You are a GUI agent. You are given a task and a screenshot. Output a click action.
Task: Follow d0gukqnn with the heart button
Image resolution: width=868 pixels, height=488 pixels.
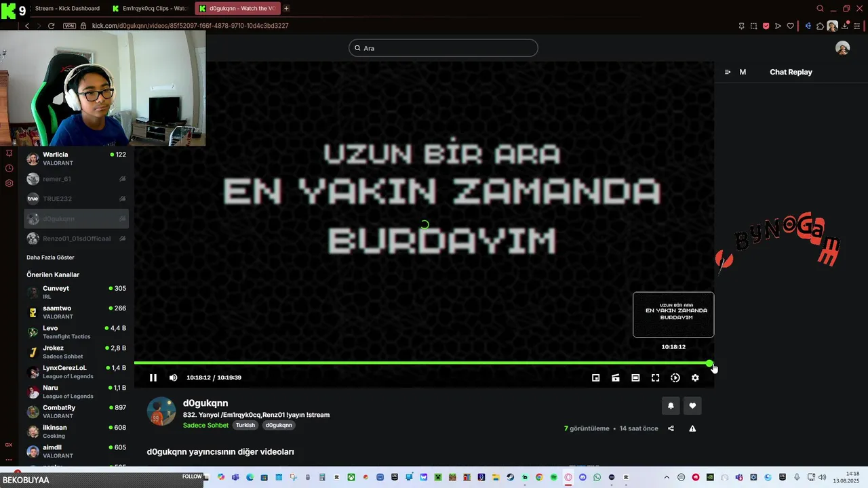click(692, 405)
